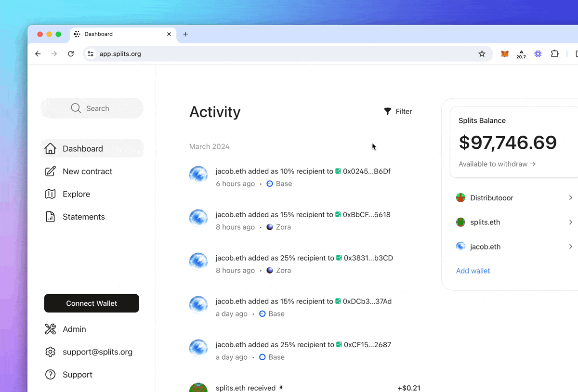
Task: Click the funnel Filter icon
Action: 388,111
